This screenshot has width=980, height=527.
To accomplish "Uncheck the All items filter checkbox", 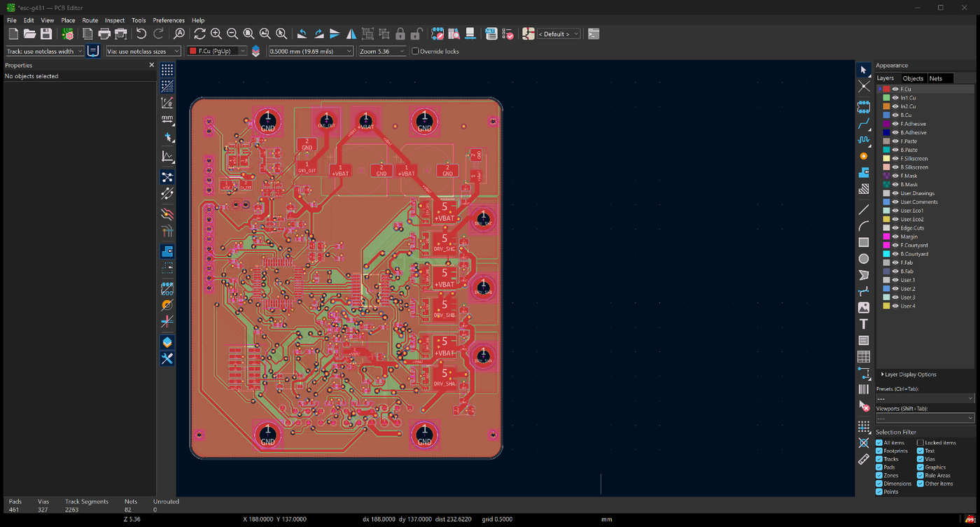I will [x=879, y=442].
